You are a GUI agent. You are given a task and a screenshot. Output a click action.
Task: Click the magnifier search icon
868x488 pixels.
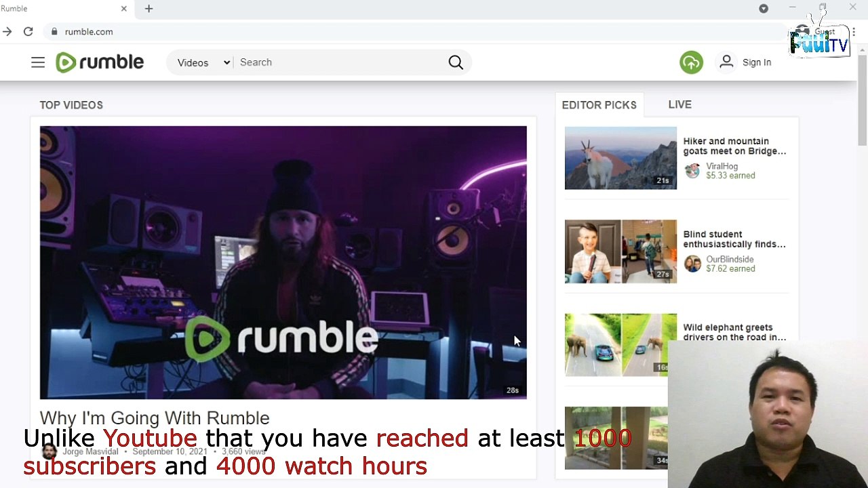[x=456, y=62]
